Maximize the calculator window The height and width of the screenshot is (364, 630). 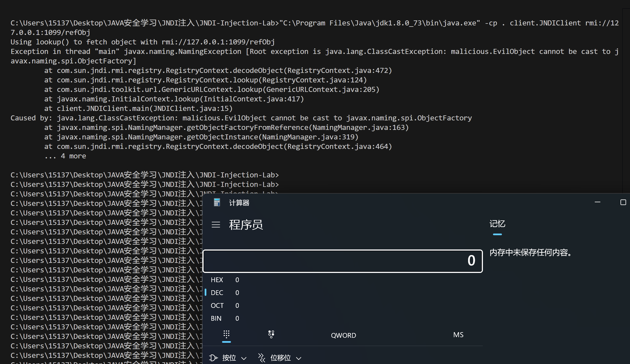point(623,202)
